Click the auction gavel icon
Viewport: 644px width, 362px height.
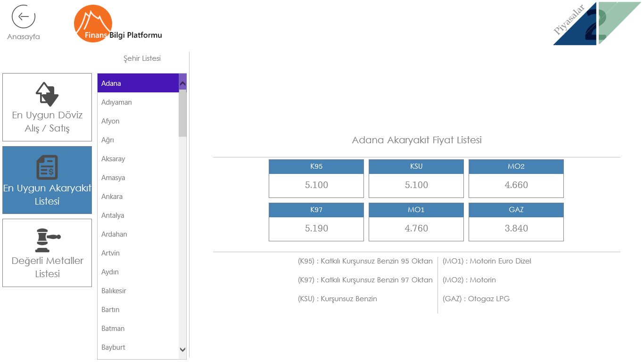pos(47,240)
